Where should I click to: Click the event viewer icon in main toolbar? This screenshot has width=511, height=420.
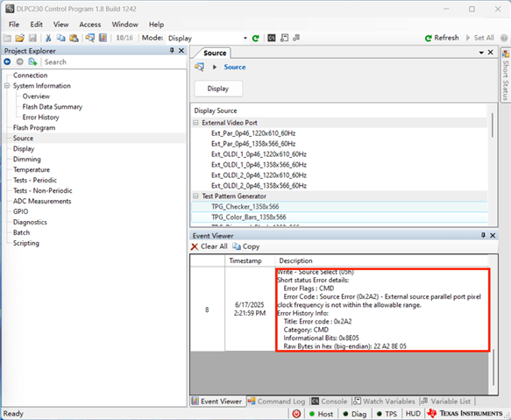tap(103, 39)
